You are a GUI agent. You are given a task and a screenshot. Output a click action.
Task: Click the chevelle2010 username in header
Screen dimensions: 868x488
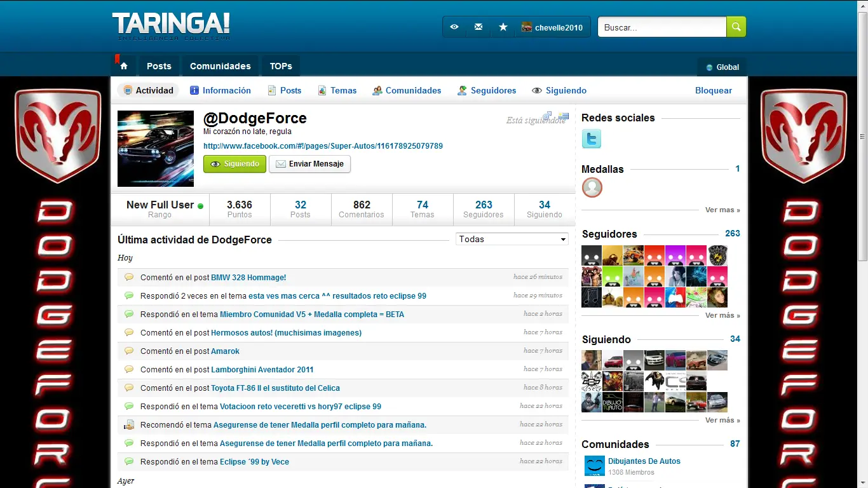click(559, 28)
